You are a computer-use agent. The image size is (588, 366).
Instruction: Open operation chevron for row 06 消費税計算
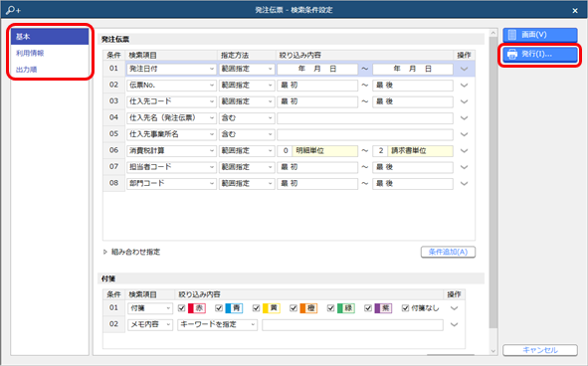pos(464,151)
